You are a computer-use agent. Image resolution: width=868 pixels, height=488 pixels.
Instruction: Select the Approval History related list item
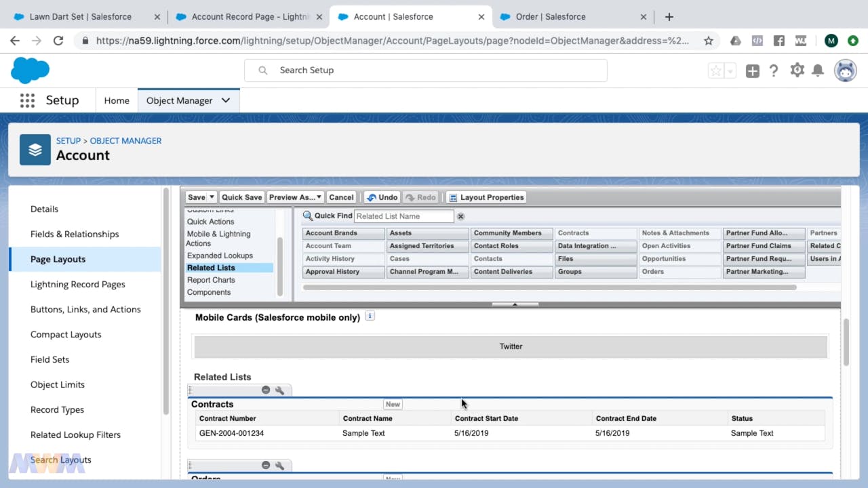344,272
